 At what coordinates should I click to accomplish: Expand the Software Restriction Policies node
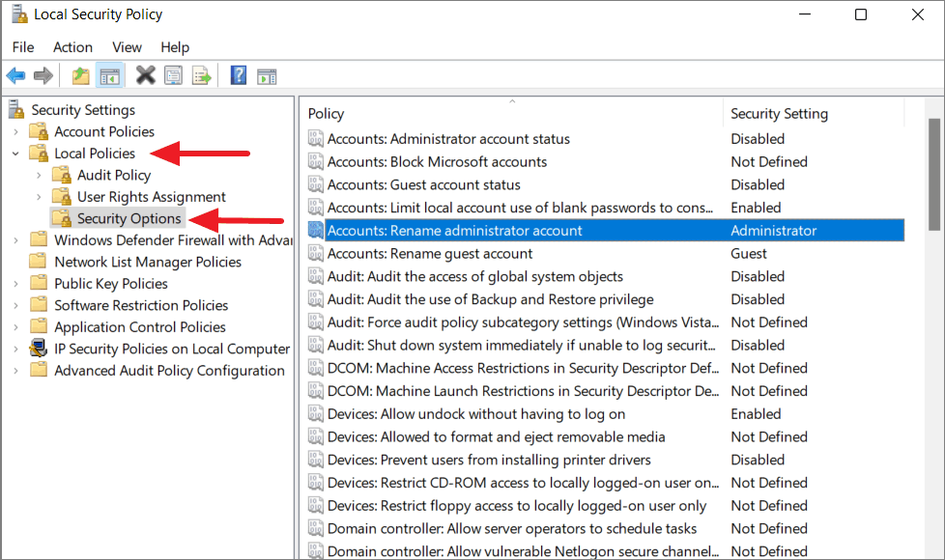(x=15, y=305)
